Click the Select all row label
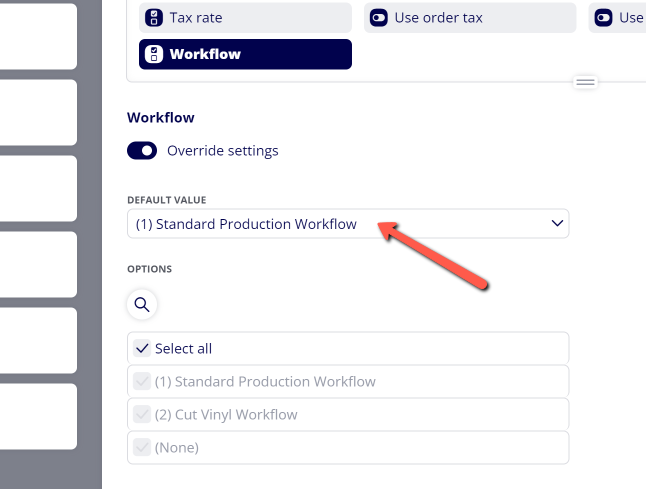Screen dimensions: 646x489 click(183, 349)
